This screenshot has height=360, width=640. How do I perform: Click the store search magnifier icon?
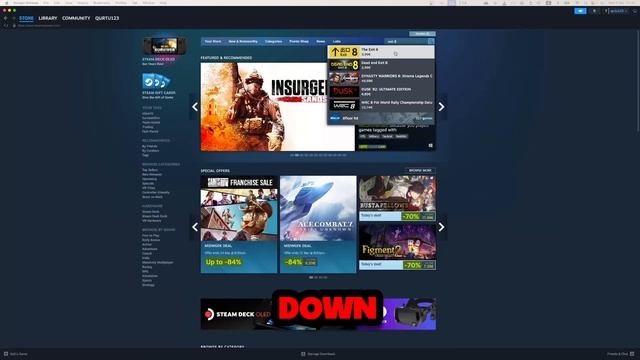[x=431, y=41]
